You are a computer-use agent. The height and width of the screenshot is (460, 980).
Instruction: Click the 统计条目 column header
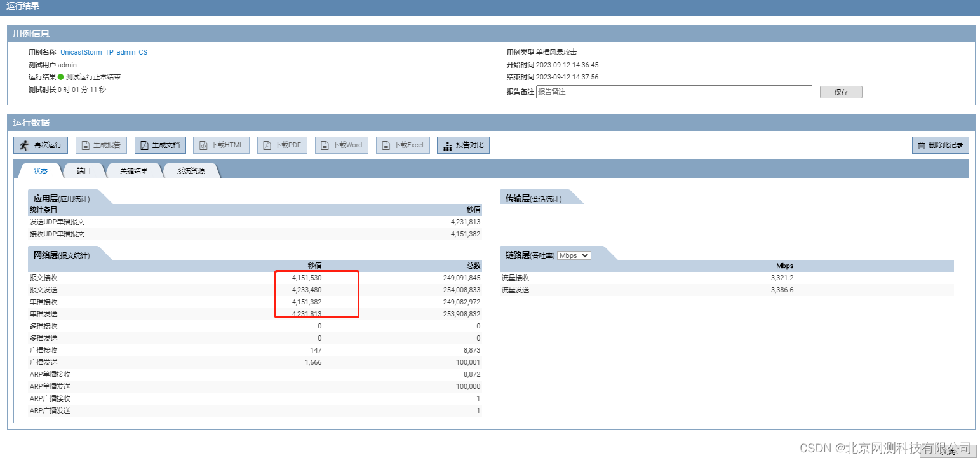click(43, 210)
